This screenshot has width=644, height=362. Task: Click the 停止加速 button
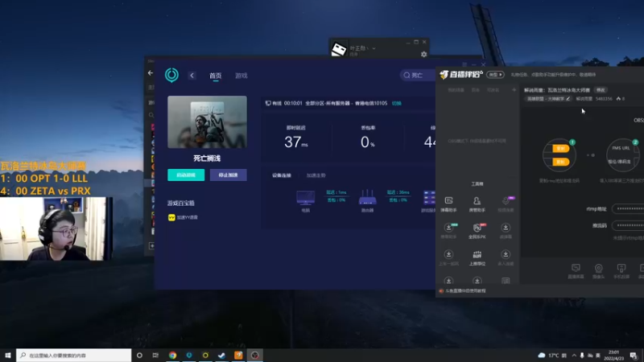click(x=228, y=175)
